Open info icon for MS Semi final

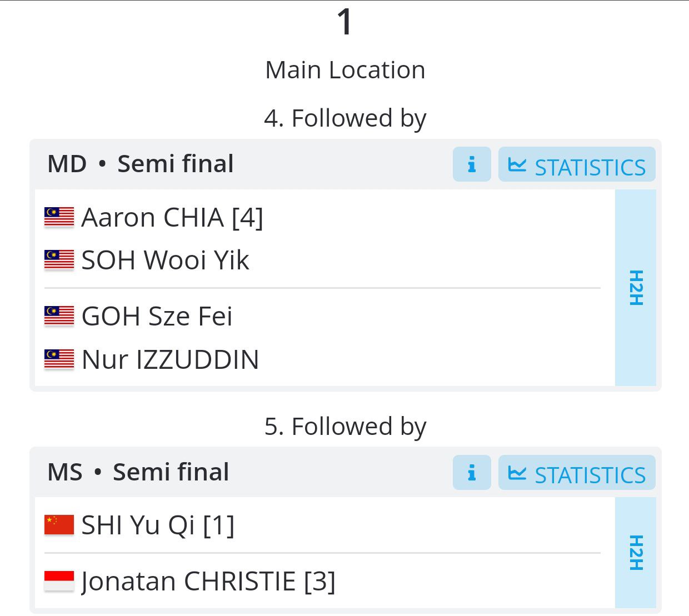coord(472,472)
